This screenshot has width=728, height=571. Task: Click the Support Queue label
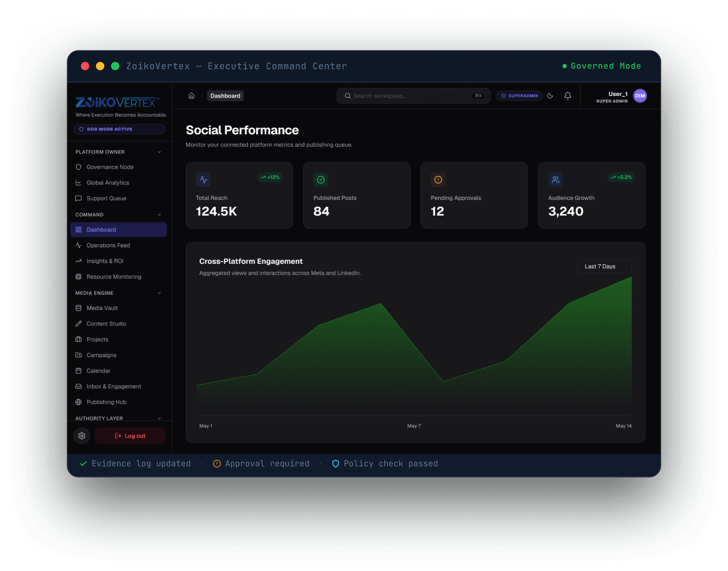pyautogui.click(x=106, y=198)
